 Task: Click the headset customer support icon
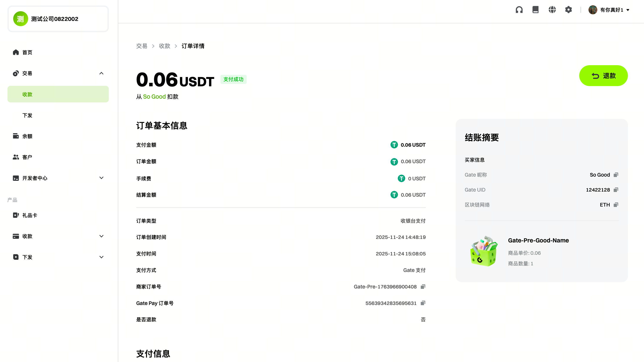click(519, 10)
